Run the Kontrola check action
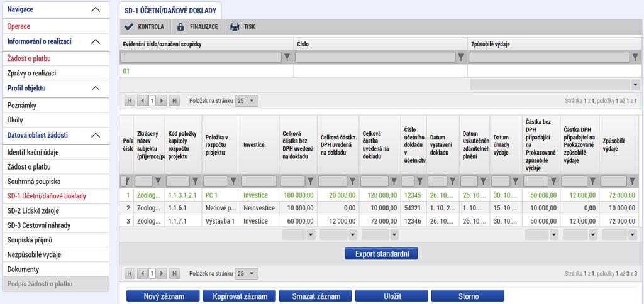The height and width of the screenshot is (304, 644). pyautogui.click(x=144, y=26)
